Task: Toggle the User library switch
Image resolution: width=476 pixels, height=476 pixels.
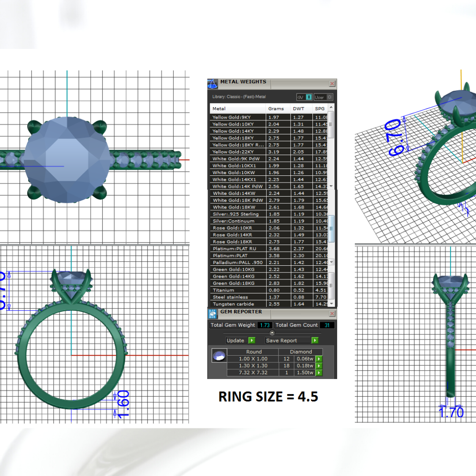Action: [x=323, y=97]
